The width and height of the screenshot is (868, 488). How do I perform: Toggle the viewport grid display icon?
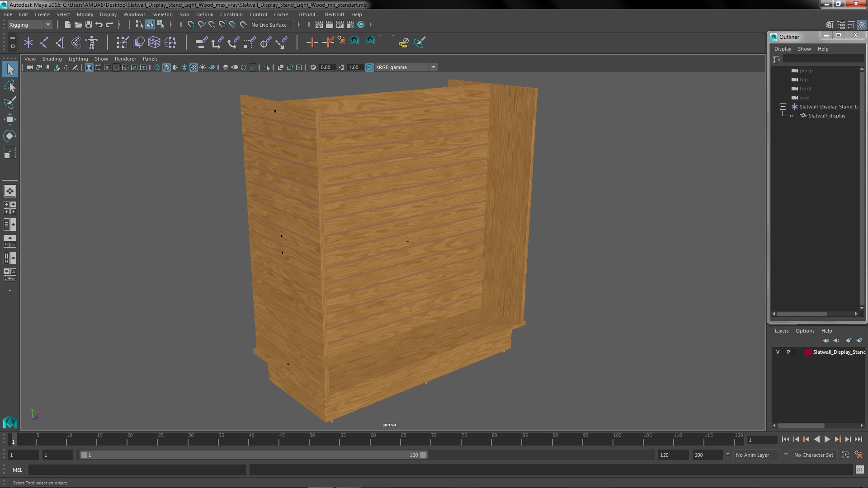tap(89, 67)
